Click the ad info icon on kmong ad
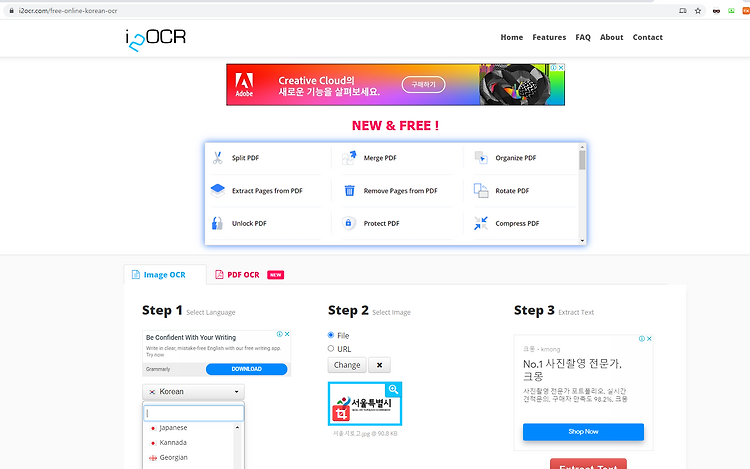This screenshot has height=469, width=750. pos(641,338)
